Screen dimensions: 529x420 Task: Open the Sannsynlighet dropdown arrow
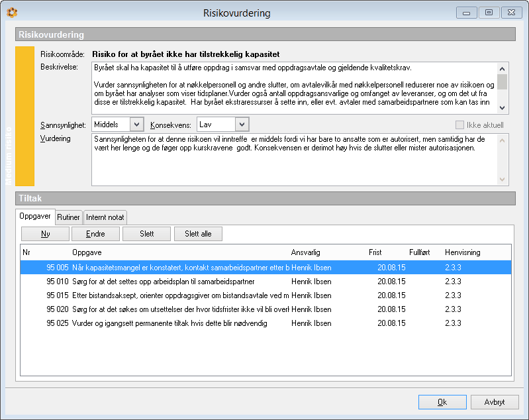(136, 125)
